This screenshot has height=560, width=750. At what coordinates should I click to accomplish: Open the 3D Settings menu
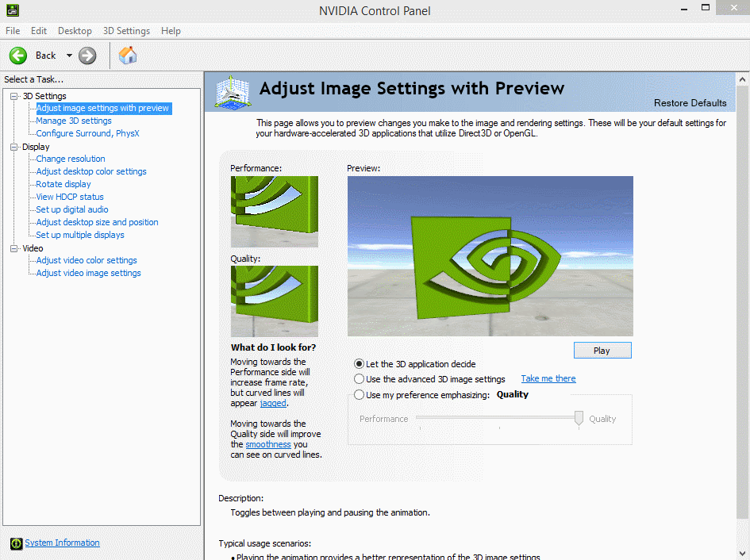(x=126, y=31)
